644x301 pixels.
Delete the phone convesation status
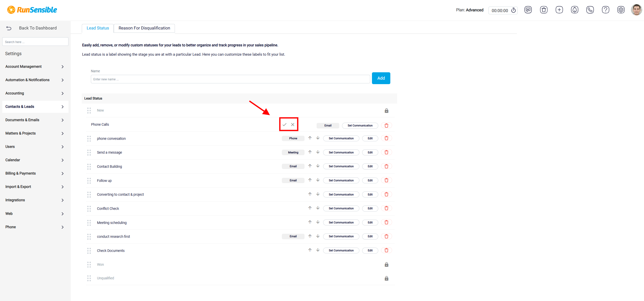386,138
